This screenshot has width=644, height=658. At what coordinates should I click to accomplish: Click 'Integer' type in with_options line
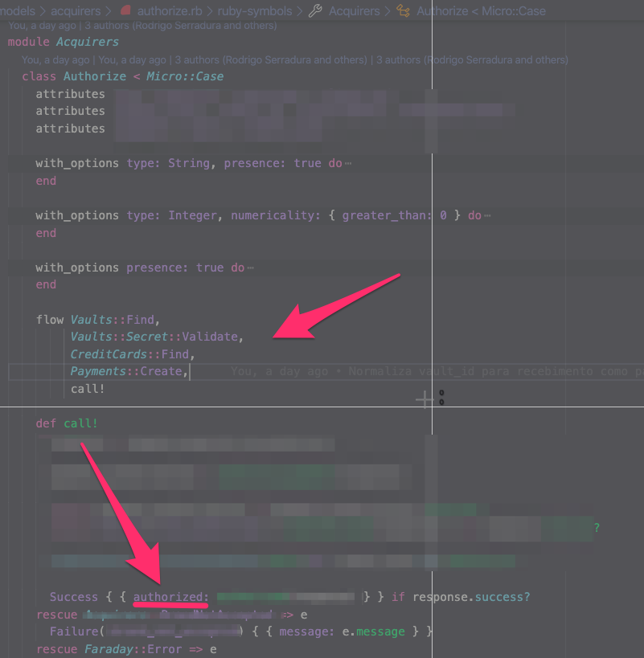[192, 215]
